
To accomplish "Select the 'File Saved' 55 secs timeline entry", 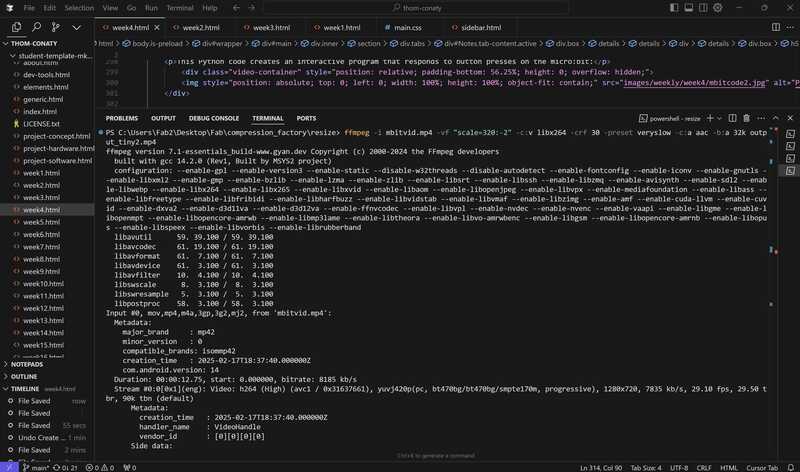I will tap(47, 426).
